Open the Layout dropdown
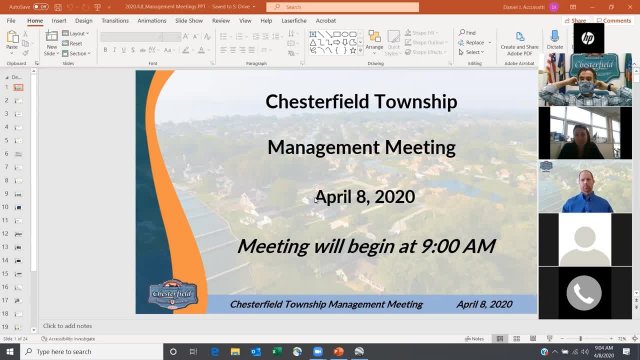640x360 pixels. [x=76, y=33]
